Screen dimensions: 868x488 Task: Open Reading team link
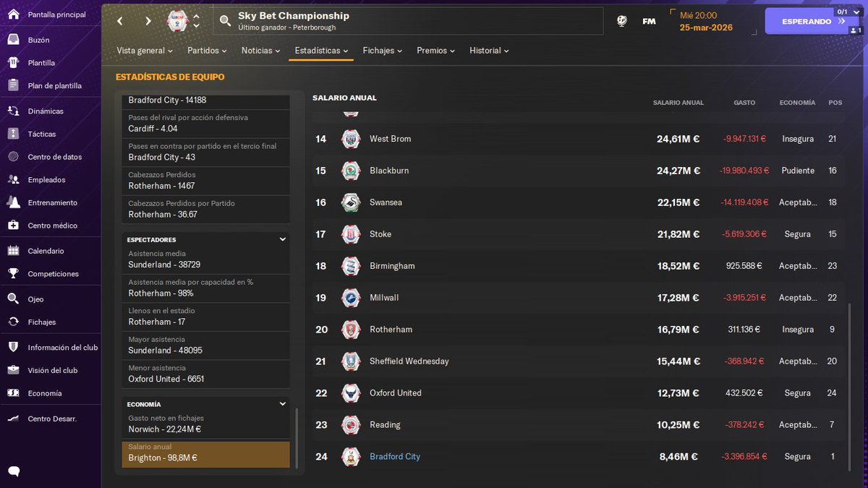(x=385, y=425)
